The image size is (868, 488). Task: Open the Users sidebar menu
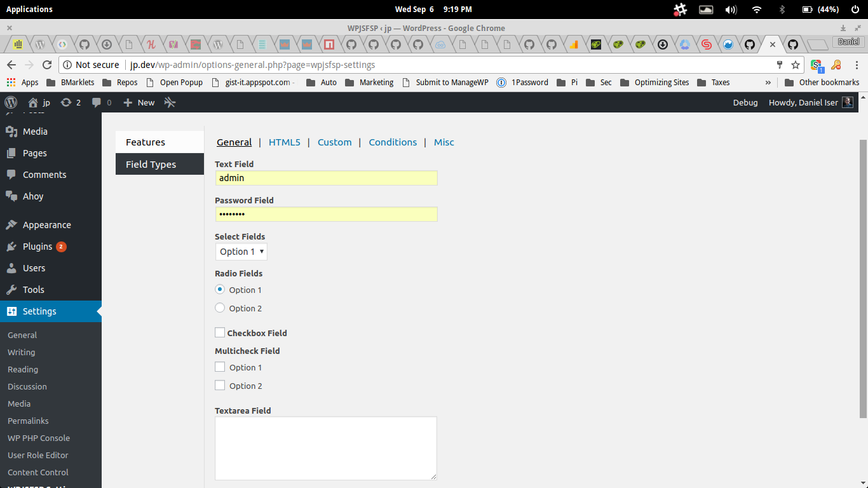pos(51,268)
